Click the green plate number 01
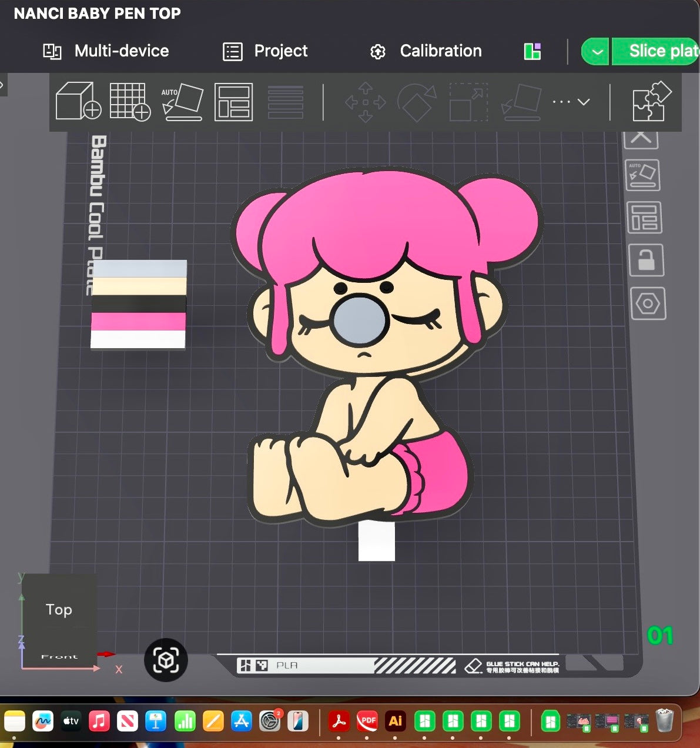 pos(659,636)
